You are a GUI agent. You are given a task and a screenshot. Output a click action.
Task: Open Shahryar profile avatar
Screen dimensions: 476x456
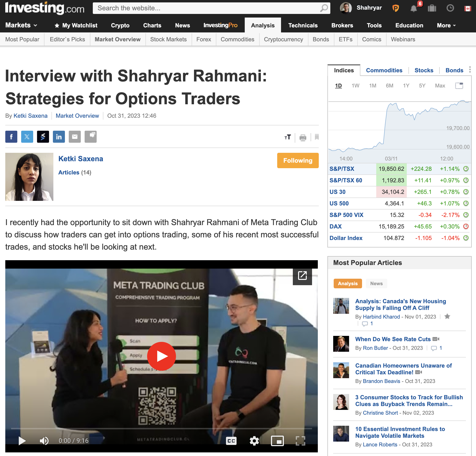[x=346, y=8]
